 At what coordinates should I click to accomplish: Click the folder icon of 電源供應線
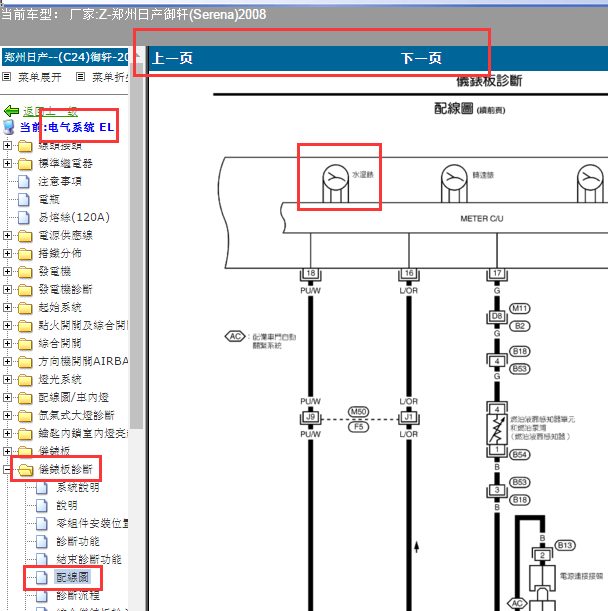(x=25, y=236)
